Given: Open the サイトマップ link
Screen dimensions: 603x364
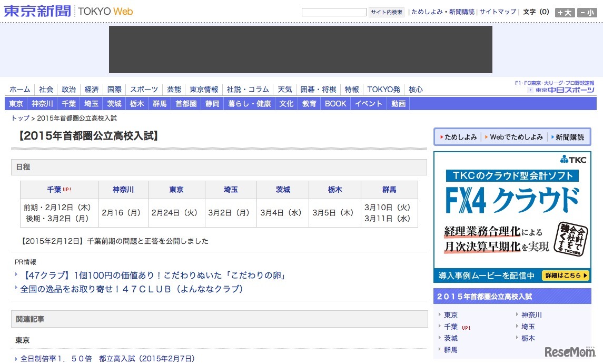Looking at the screenshot, I should [496, 12].
